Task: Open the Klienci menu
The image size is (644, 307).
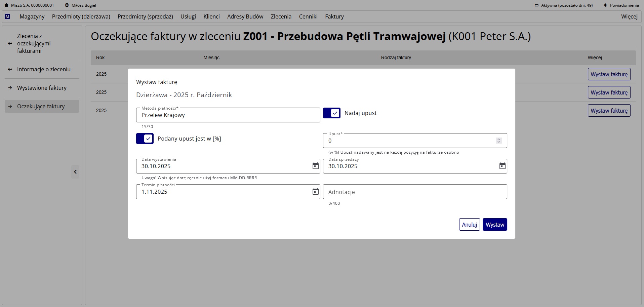Action: (211, 16)
